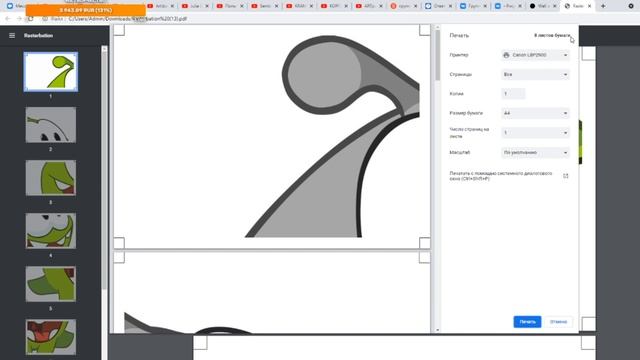The height and width of the screenshot is (360, 640).
Task: Click the Rasterbation document title text
Action: (x=38, y=36)
